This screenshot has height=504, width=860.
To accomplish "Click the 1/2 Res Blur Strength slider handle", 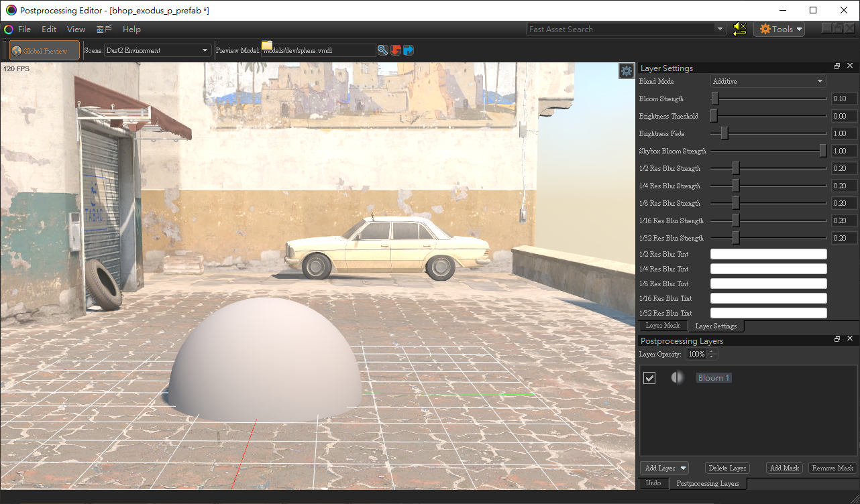I will pos(736,168).
